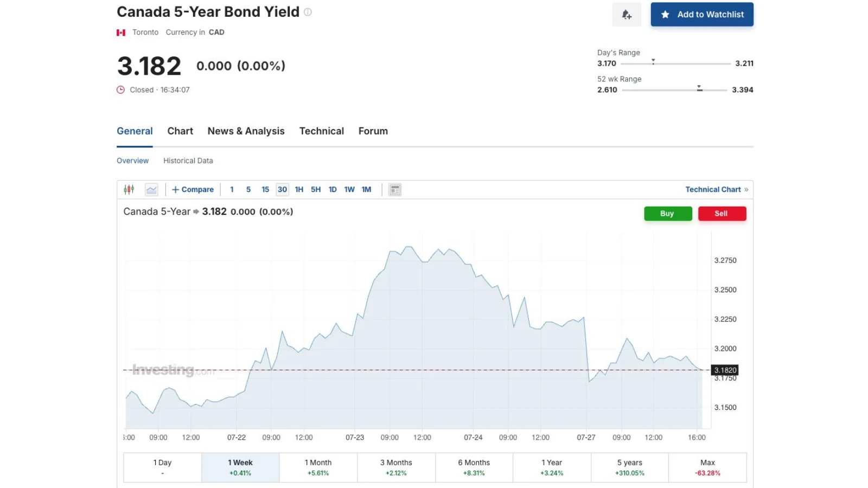Click the 3.1820 current price label on axis
Image resolution: width=868 pixels, height=488 pixels.
[725, 370]
